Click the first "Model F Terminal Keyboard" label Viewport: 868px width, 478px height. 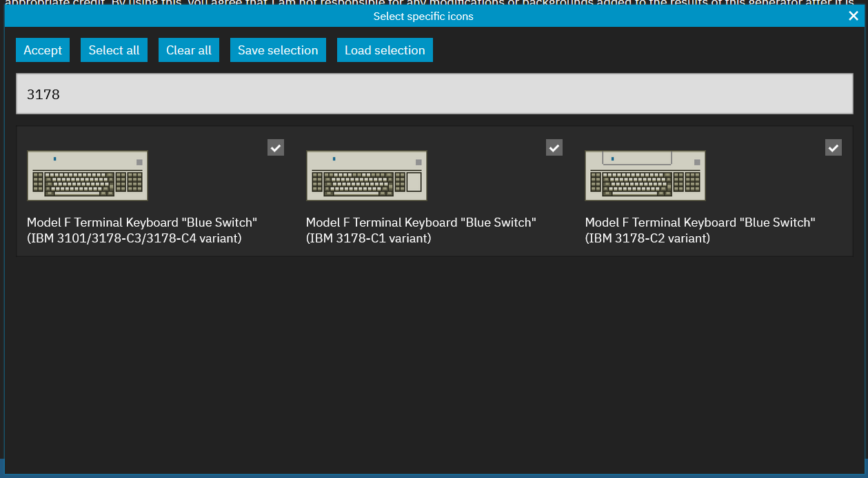coord(142,222)
